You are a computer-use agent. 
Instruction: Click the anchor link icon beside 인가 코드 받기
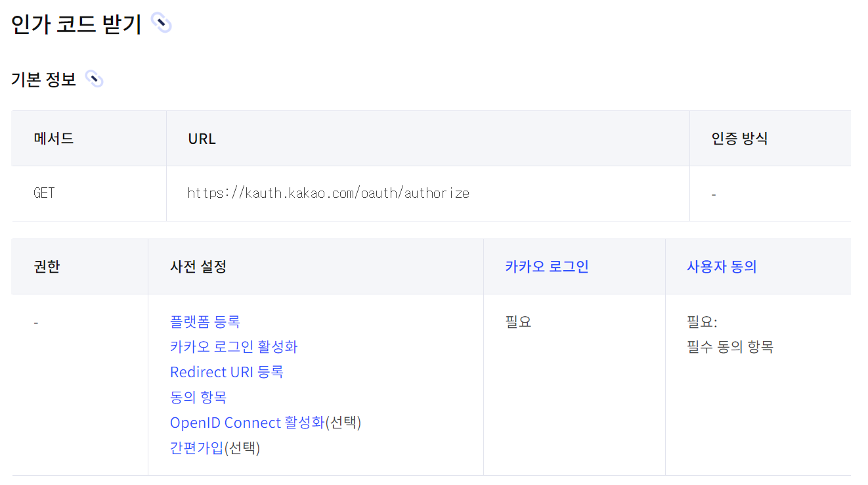[161, 24]
